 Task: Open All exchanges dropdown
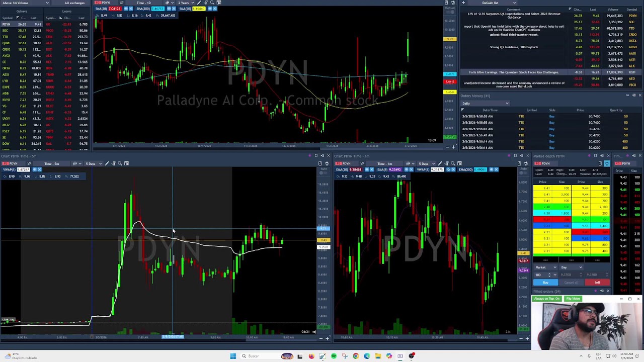[x=74, y=3]
